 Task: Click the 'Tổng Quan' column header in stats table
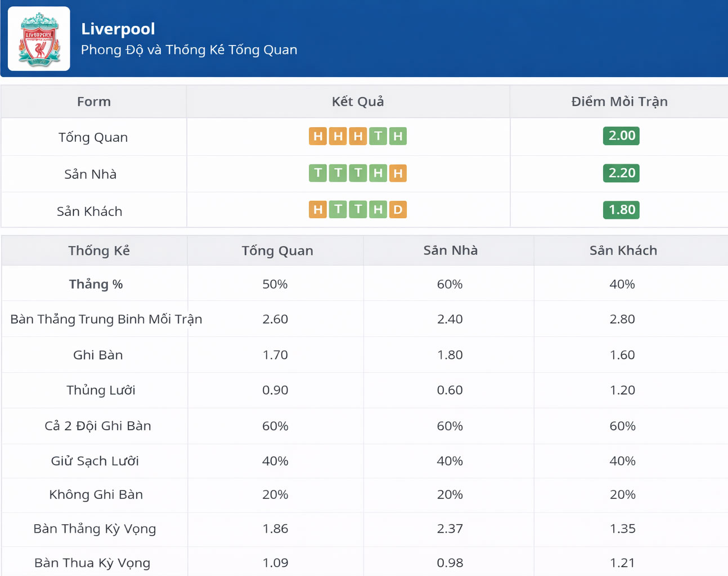[x=277, y=251]
